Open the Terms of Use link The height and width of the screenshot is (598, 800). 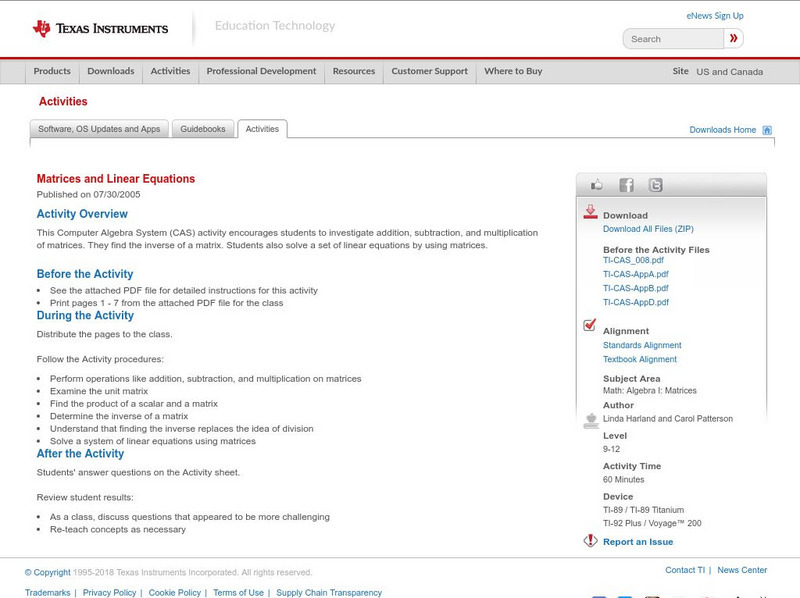[238, 592]
